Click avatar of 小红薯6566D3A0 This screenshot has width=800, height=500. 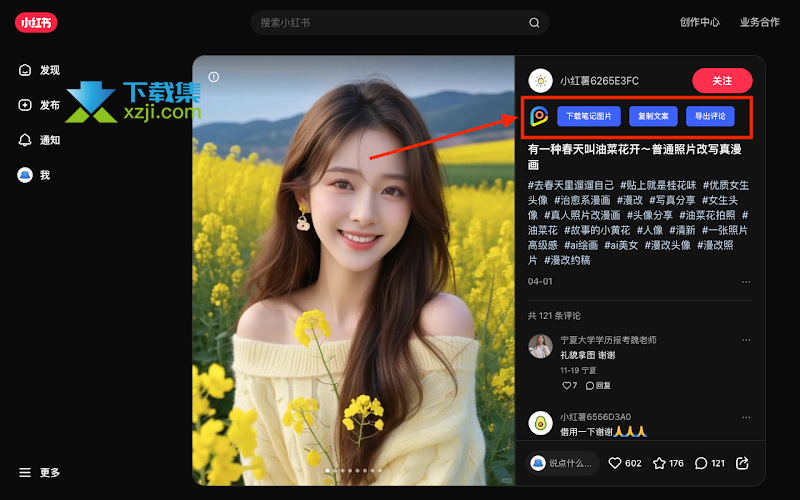pos(540,423)
